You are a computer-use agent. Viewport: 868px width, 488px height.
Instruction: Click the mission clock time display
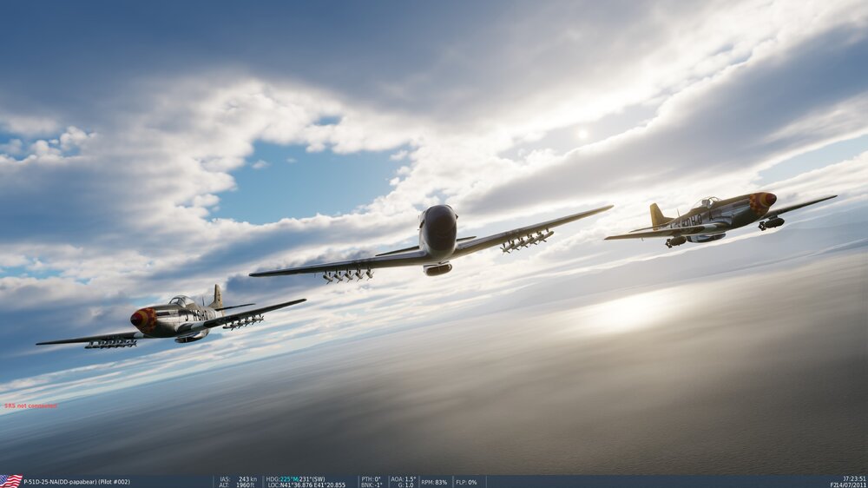[853, 478]
